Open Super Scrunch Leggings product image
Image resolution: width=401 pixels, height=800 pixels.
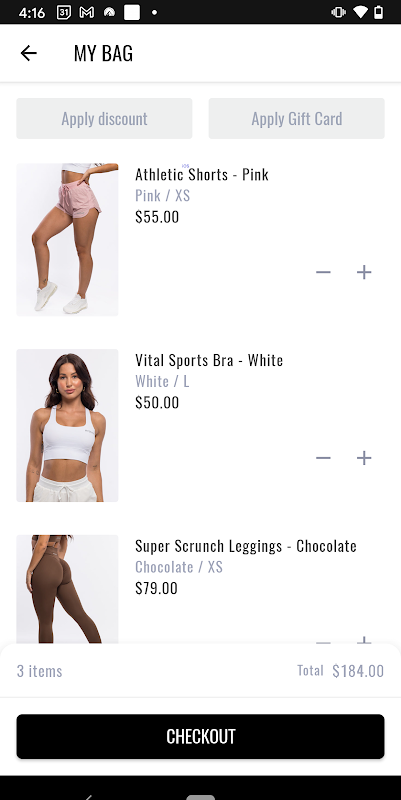coord(67,589)
